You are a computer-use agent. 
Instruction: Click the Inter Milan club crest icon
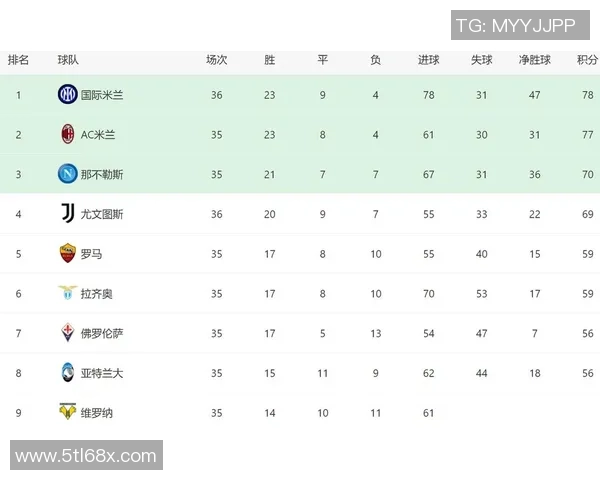(x=67, y=95)
